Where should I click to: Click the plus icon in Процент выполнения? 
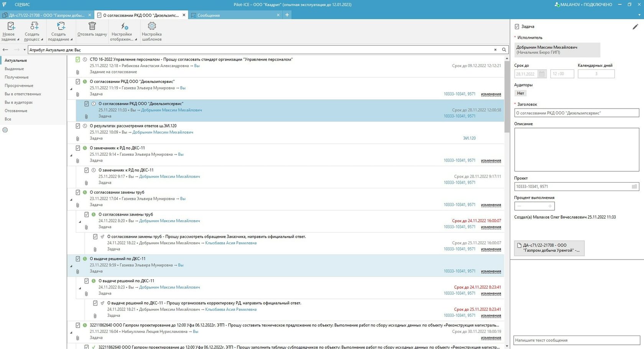(550, 206)
